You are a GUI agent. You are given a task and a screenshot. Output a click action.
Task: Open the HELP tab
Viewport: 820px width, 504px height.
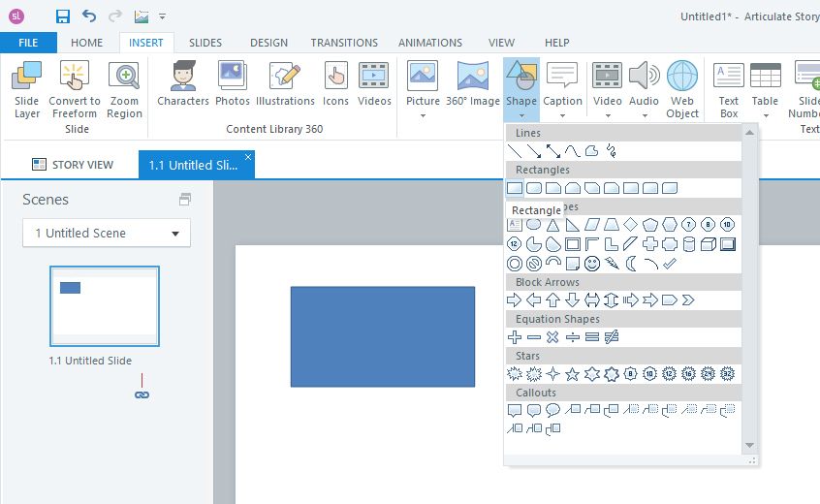pyautogui.click(x=557, y=43)
